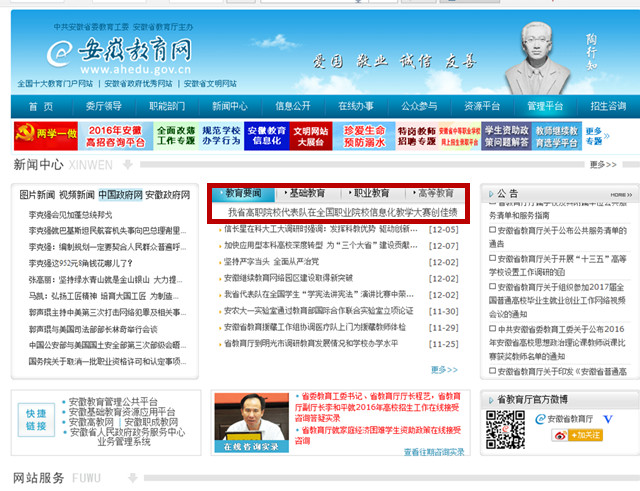Open article 安徽继续教育网络园区建设取得新突破
640x491 pixels.
[x=288, y=278]
